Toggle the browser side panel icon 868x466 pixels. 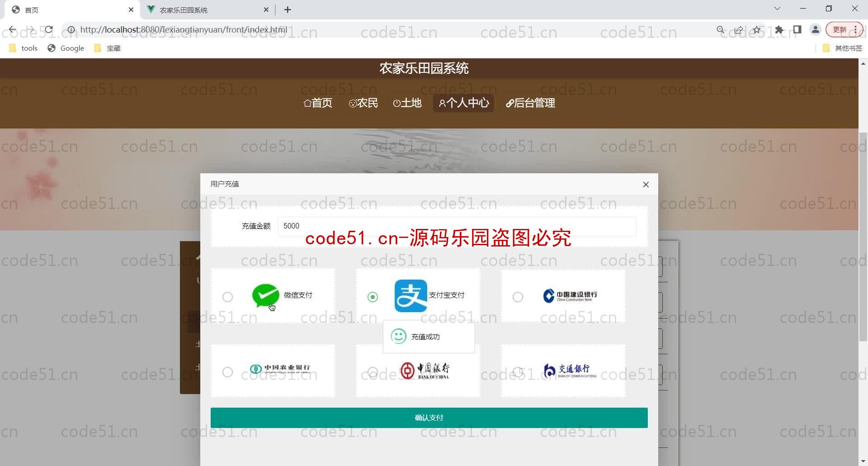coord(797,30)
